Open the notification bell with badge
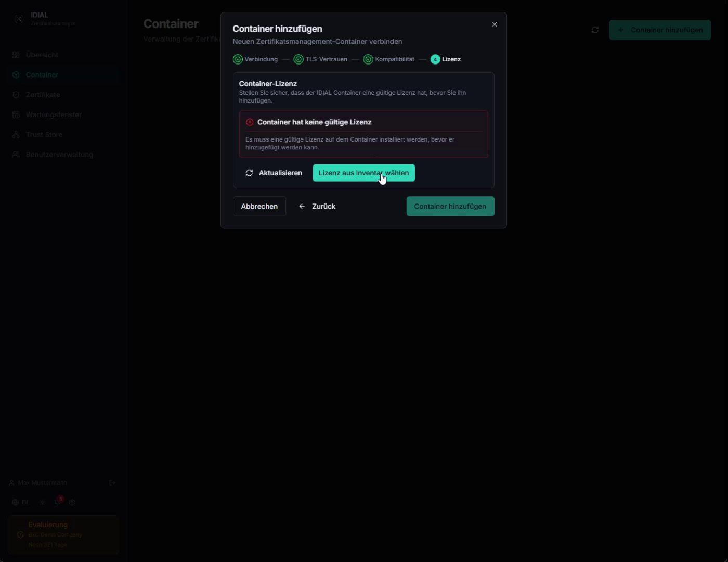 click(58, 502)
